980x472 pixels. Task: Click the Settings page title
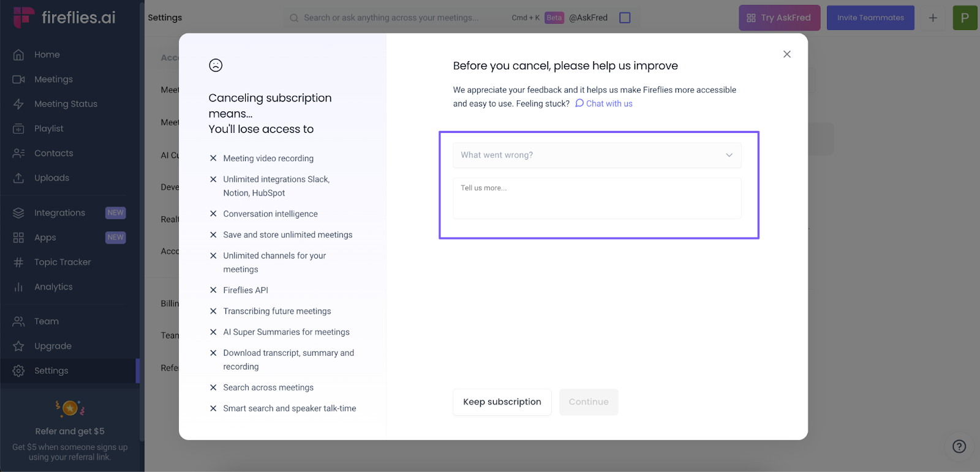click(165, 18)
